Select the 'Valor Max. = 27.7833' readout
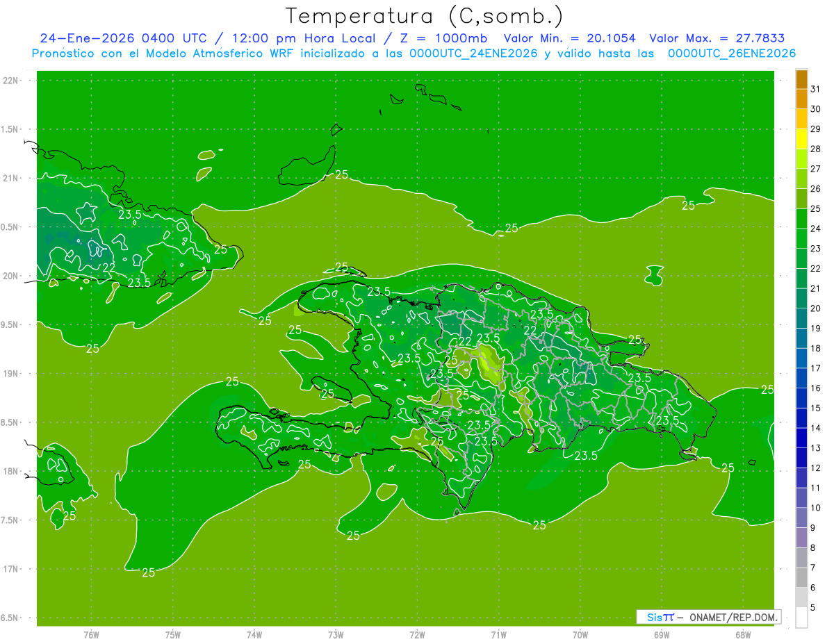 tap(717, 39)
